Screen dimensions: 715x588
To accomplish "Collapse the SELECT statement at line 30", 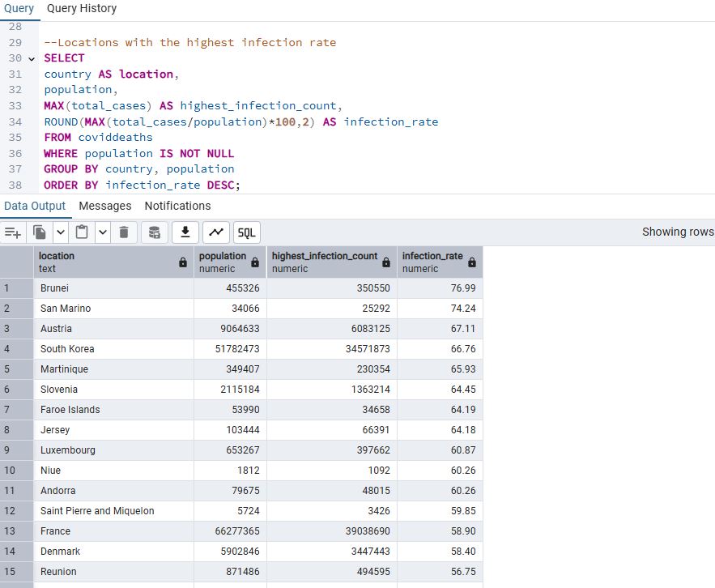I will 32,58.
